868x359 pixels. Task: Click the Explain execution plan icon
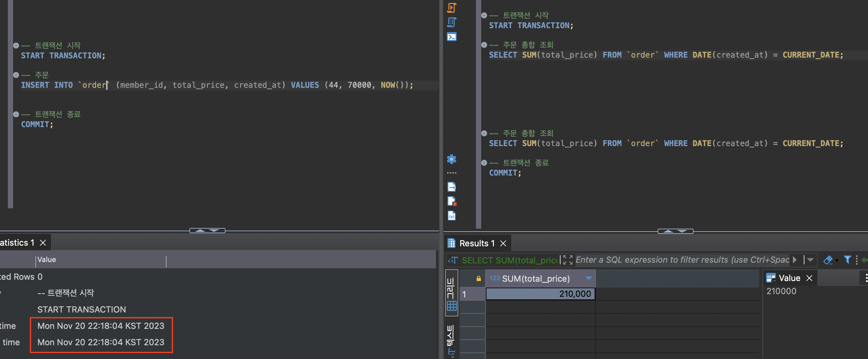click(451, 22)
